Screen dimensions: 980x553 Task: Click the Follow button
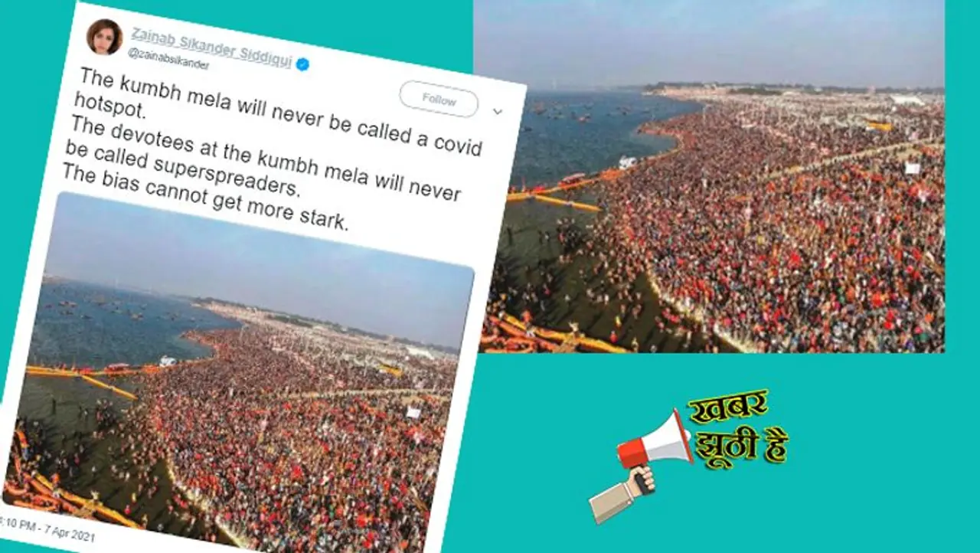(x=439, y=100)
